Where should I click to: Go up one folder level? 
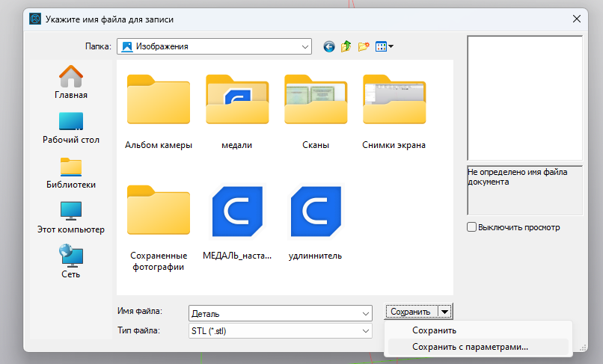point(346,46)
